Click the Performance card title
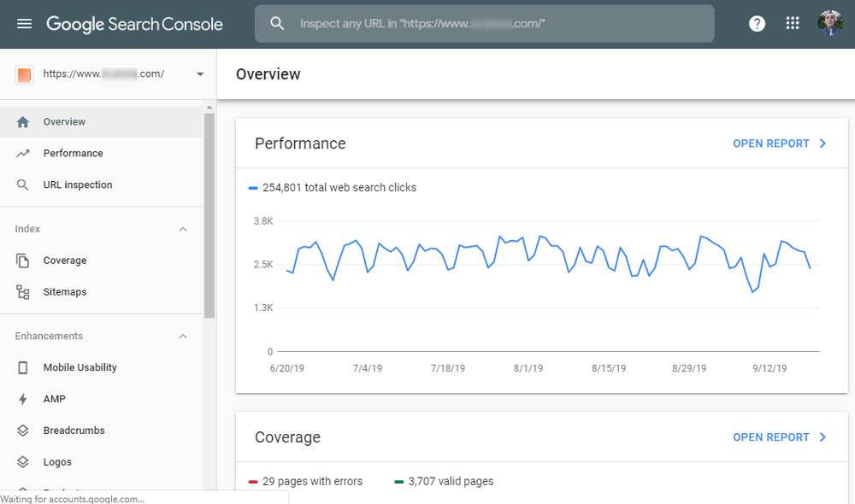Viewport: 855px width, 504px height. click(300, 144)
